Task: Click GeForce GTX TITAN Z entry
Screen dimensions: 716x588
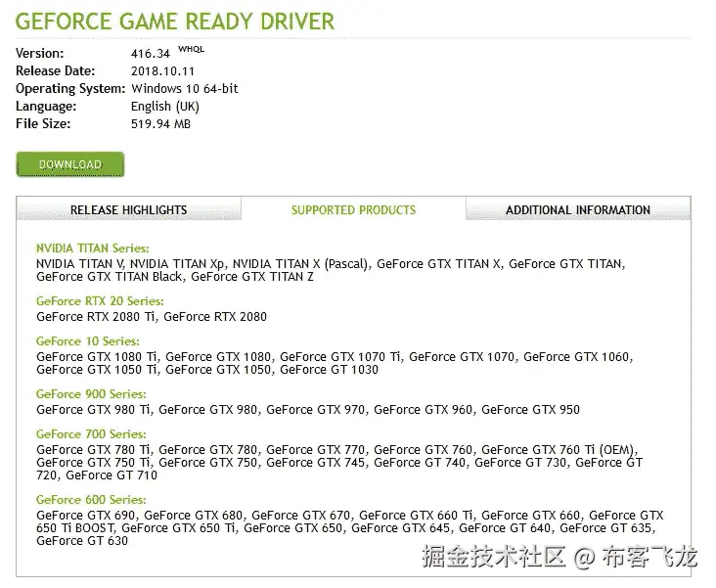Action: [252, 277]
